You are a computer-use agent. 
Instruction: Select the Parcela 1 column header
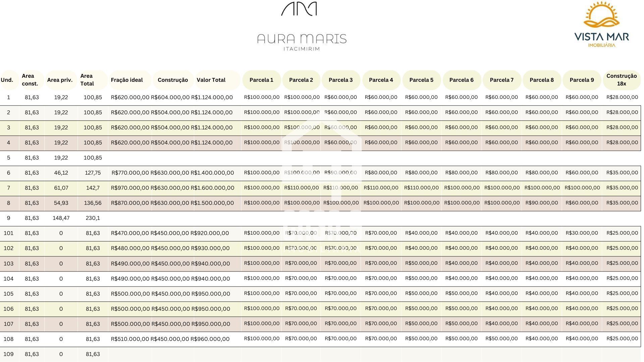click(261, 80)
